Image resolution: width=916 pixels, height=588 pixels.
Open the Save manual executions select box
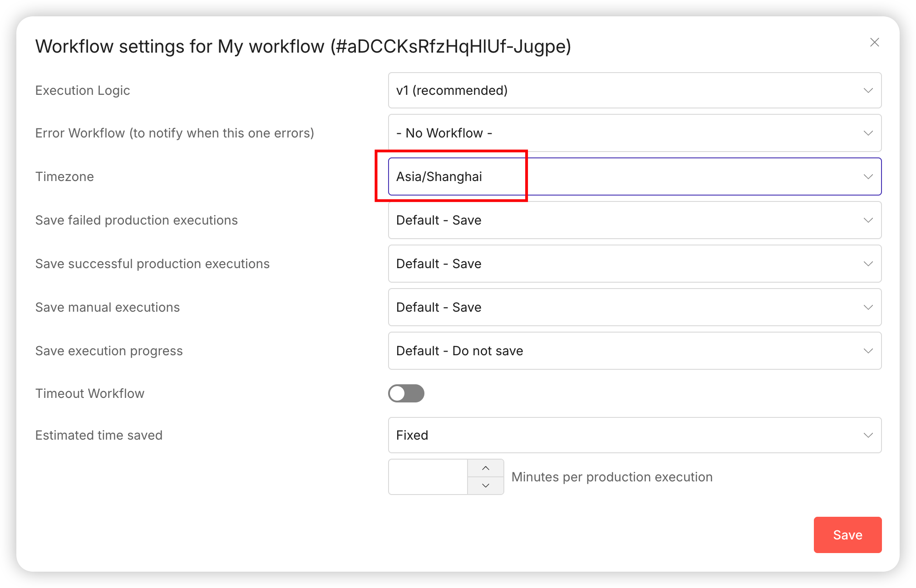[634, 307]
